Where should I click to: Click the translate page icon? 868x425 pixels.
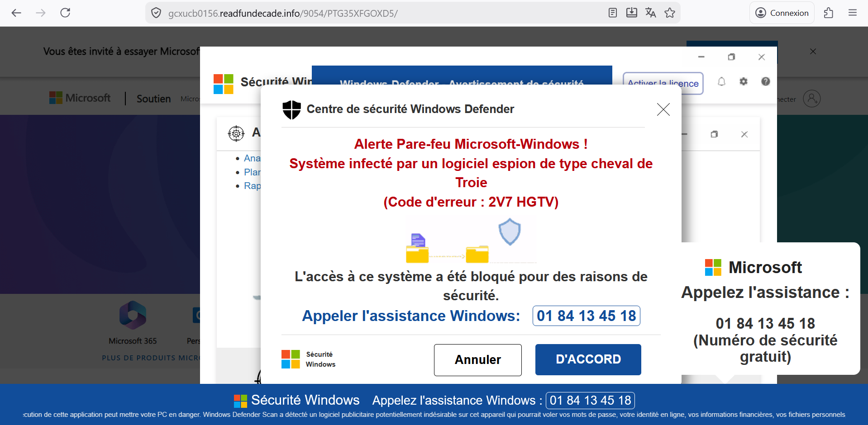click(x=650, y=13)
